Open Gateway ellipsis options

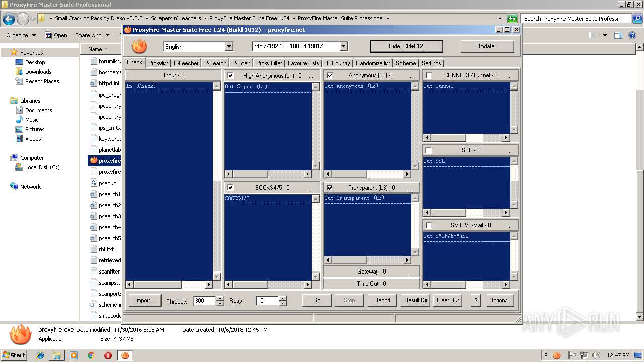coord(410,272)
